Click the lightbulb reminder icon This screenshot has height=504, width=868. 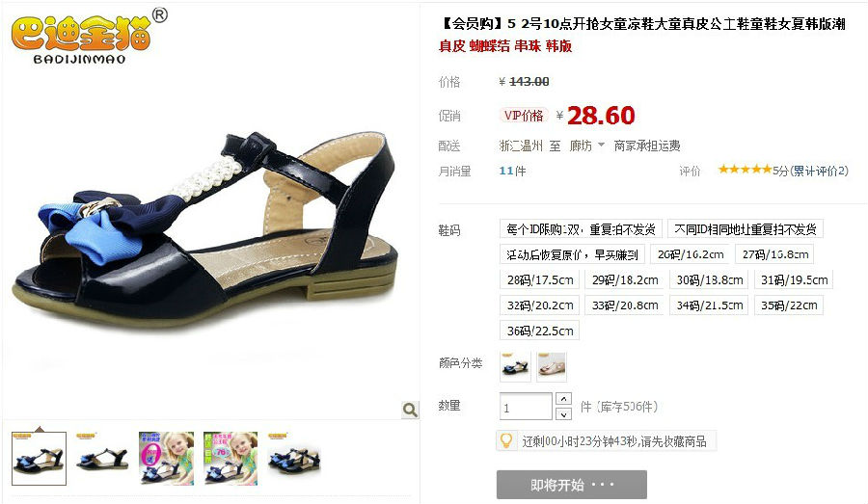point(505,441)
